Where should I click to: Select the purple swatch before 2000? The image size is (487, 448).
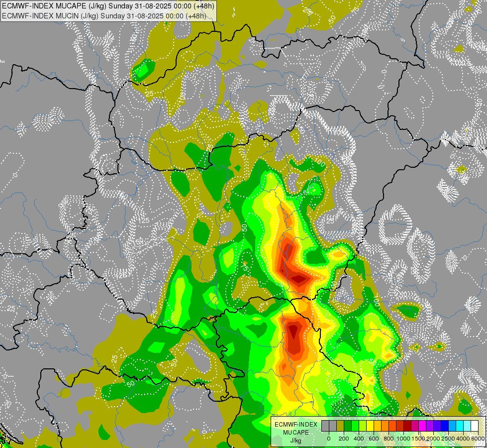click(430, 426)
